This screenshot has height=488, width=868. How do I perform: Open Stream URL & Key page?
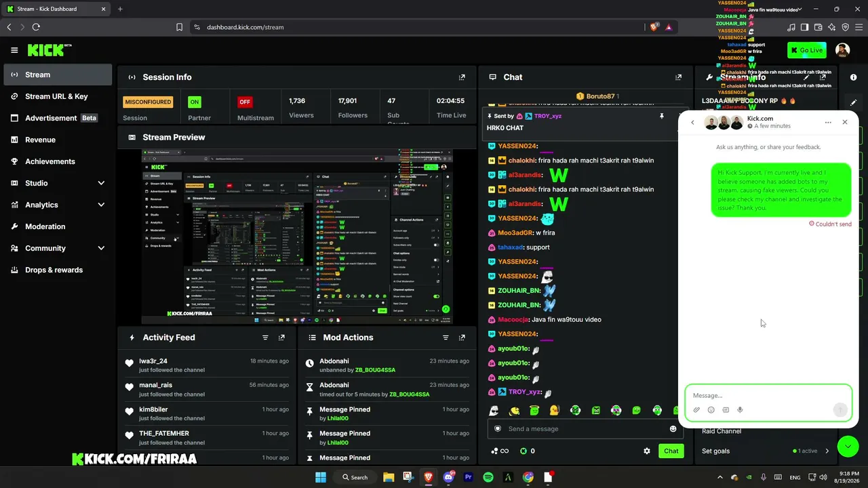click(58, 96)
